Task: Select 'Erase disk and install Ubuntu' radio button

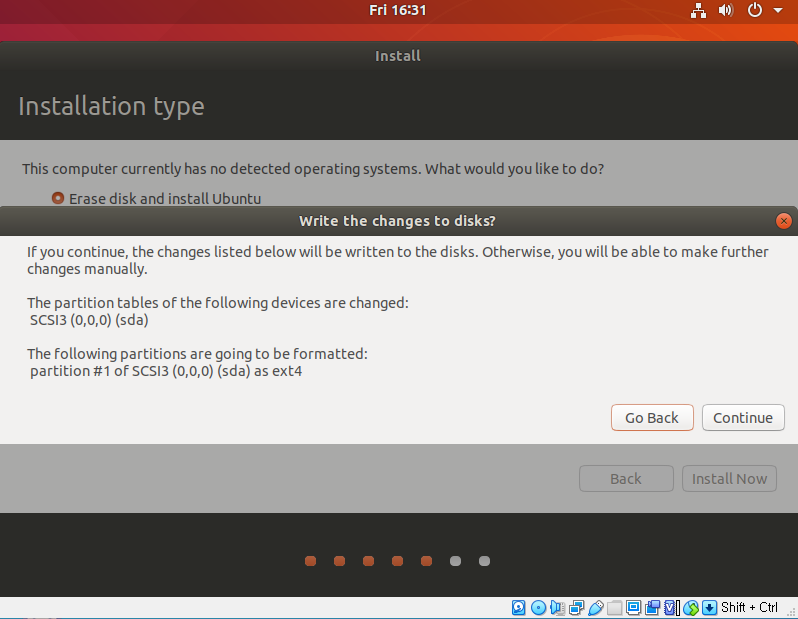Action: click(58, 198)
